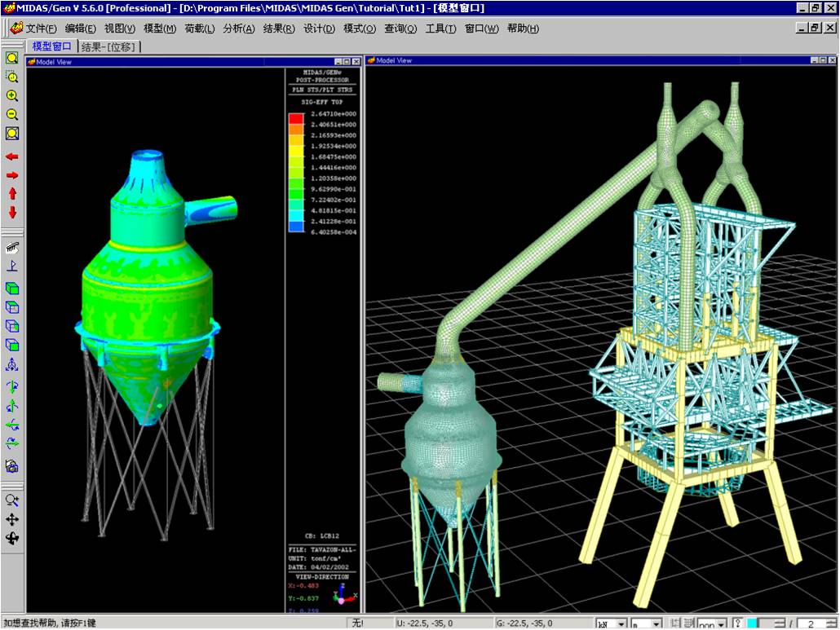Rotate with green up-arrow icon

(x=11, y=406)
